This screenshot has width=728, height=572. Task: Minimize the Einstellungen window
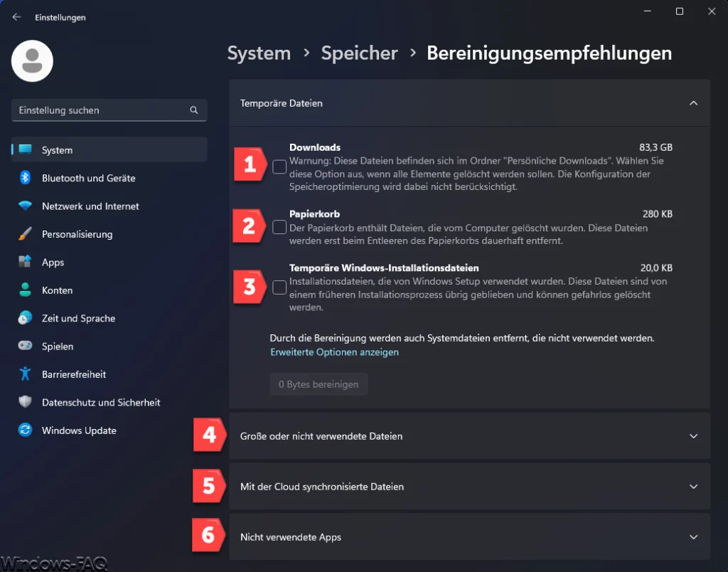pyautogui.click(x=647, y=11)
